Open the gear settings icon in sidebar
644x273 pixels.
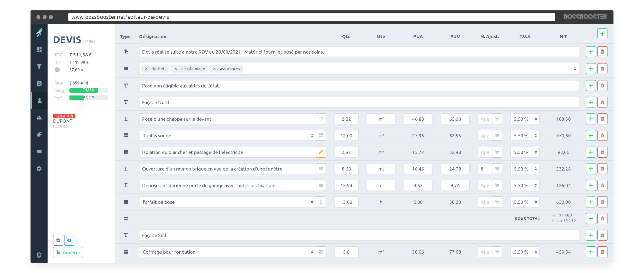pos(39,169)
